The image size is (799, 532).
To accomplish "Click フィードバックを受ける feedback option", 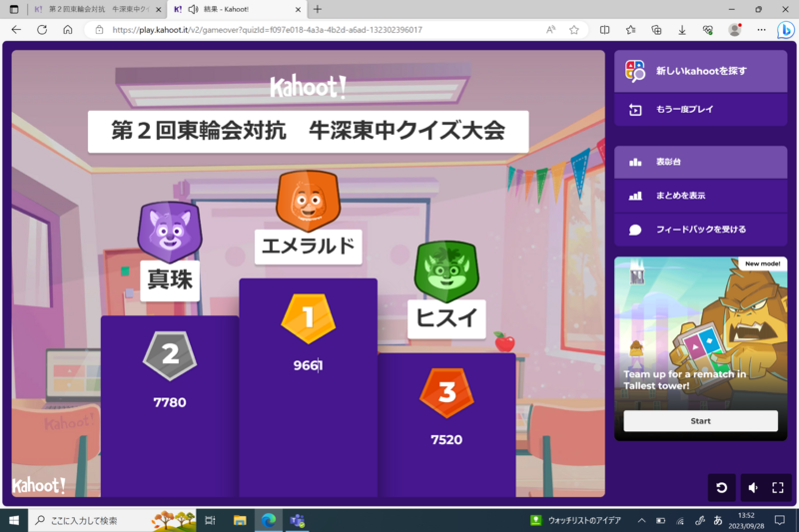I will coord(700,230).
